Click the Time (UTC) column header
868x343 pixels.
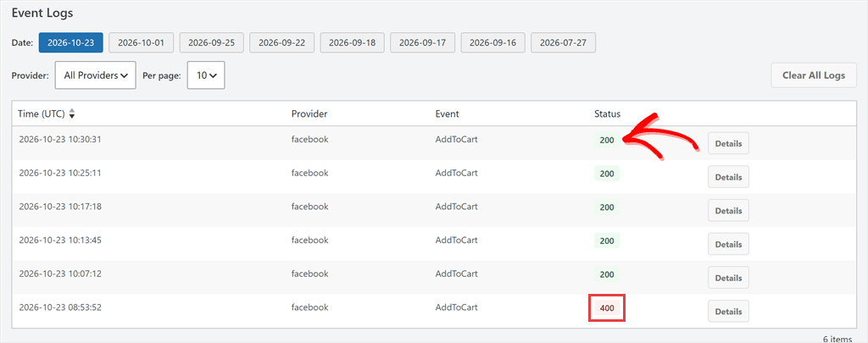tap(42, 114)
